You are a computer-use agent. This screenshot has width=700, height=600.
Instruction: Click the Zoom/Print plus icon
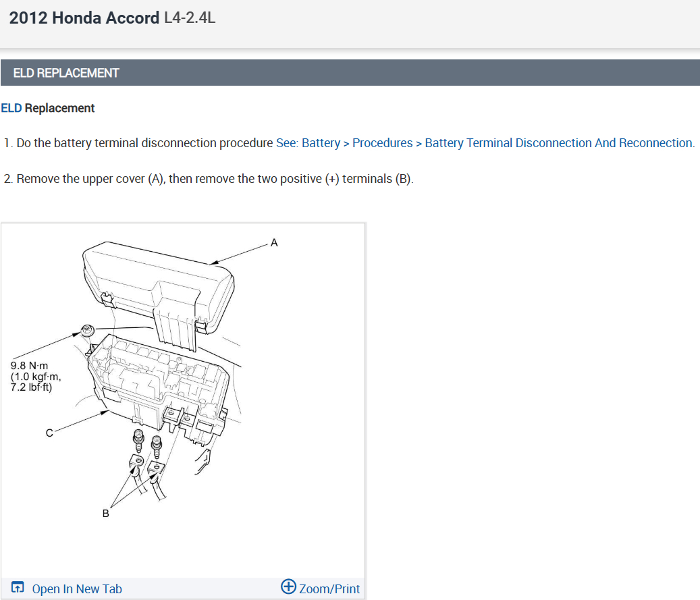(x=288, y=586)
